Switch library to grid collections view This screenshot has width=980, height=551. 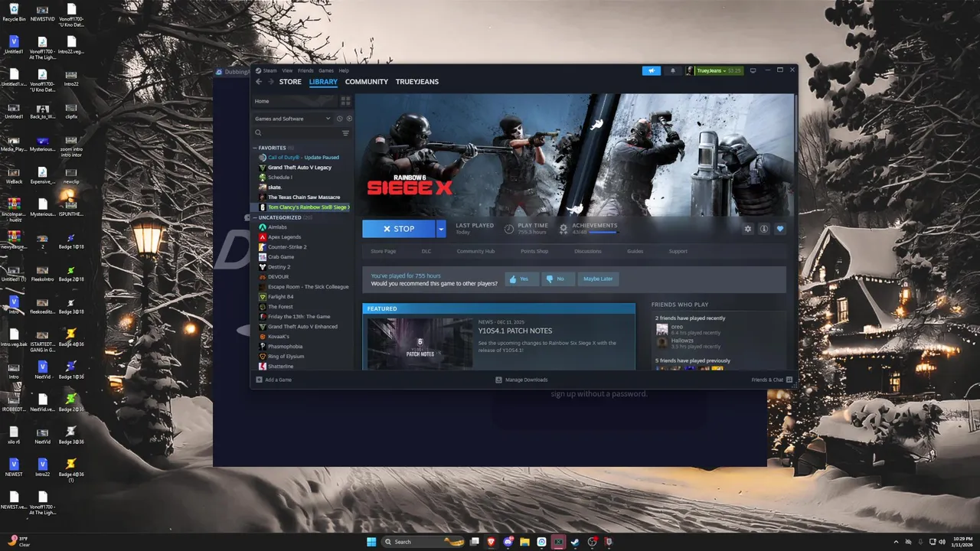tap(345, 101)
